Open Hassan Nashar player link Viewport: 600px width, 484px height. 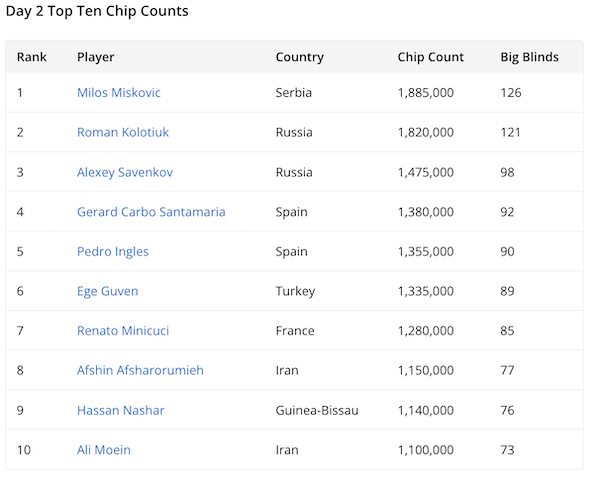[120, 410]
